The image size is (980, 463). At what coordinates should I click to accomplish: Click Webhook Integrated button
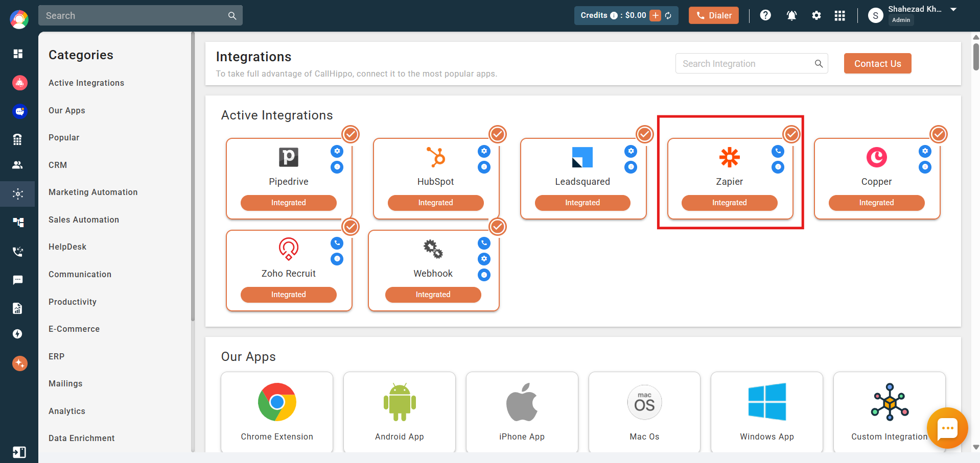(433, 295)
